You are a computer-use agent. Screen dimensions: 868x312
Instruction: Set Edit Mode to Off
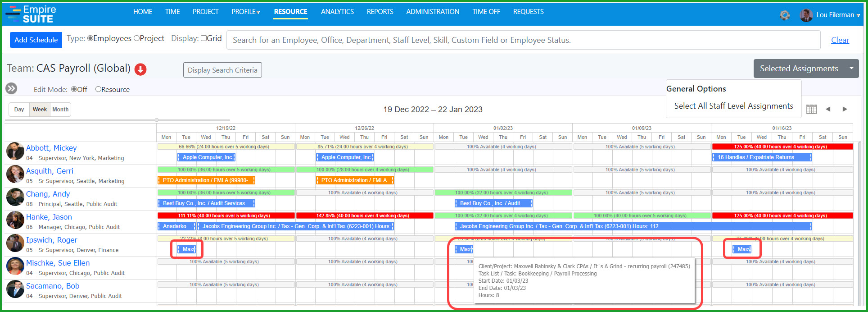pos(74,89)
